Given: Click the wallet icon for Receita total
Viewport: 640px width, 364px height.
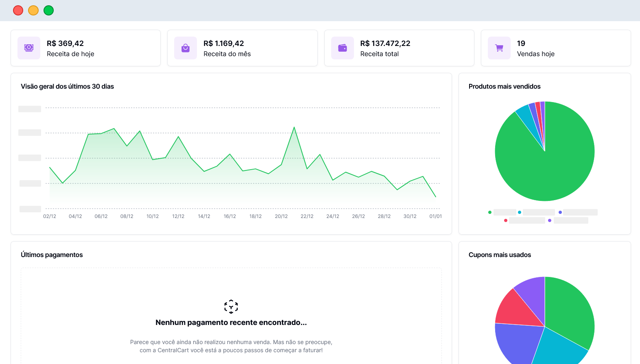Looking at the screenshot, I should pyautogui.click(x=343, y=48).
